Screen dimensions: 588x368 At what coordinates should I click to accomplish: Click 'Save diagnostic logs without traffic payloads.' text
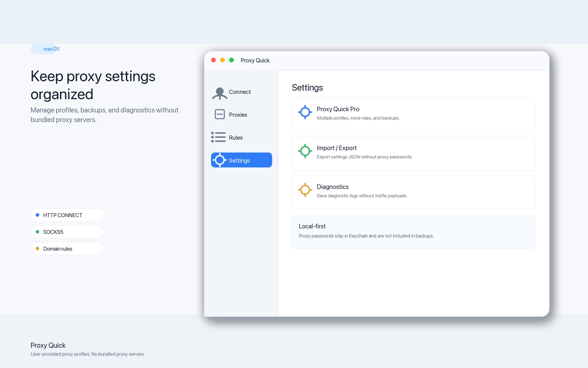pyautogui.click(x=362, y=196)
